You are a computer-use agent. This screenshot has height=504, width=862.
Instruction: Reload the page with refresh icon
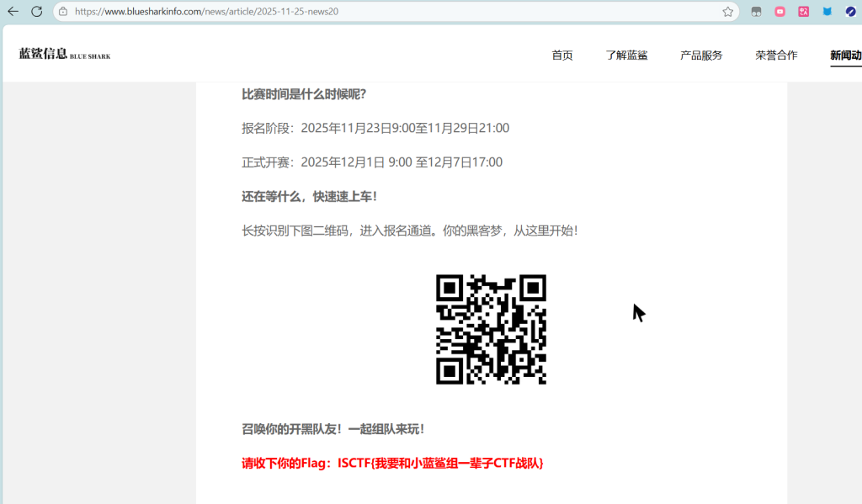pos(36,12)
